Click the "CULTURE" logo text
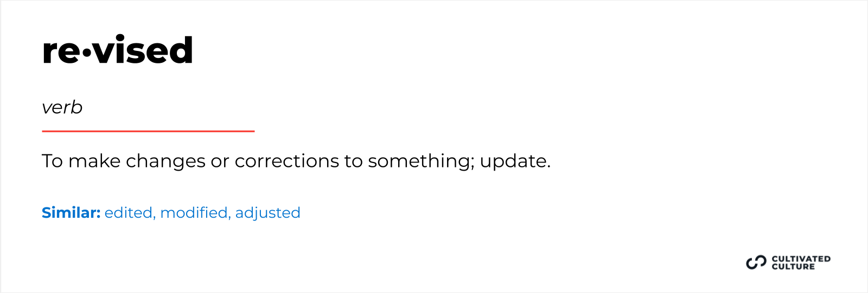This screenshot has height=293, width=868. click(x=793, y=266)
